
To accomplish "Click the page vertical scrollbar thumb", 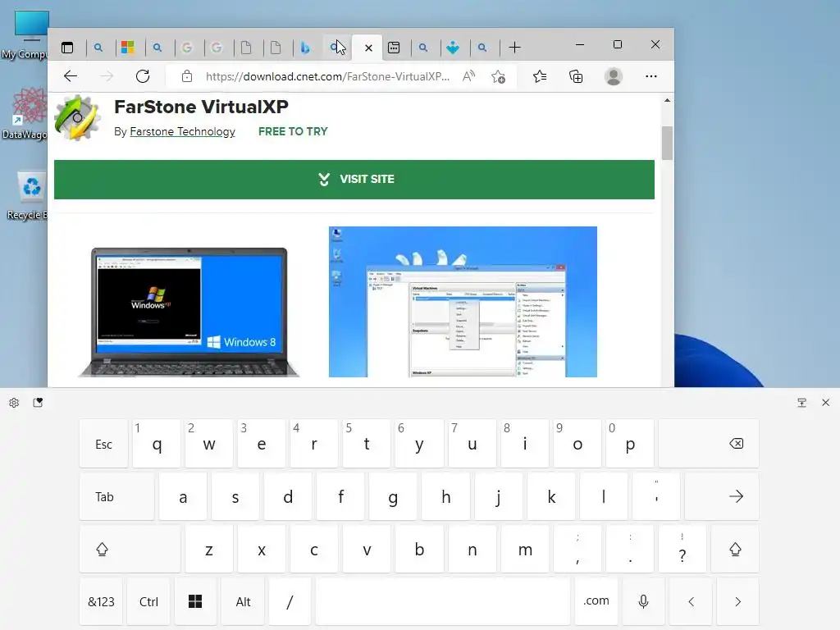I will tap(667, 143).
